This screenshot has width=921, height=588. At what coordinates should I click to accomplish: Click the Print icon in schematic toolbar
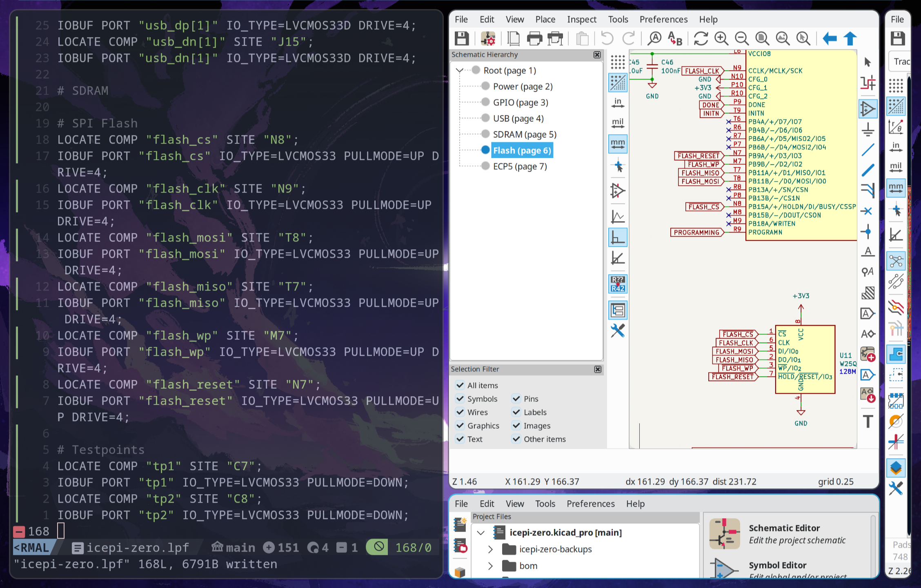[534, 39]
